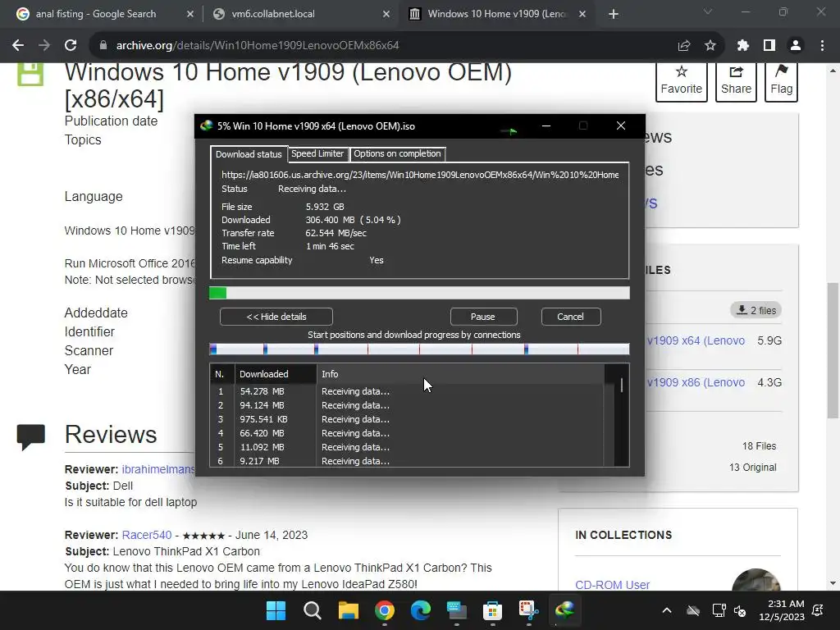Viewport: 840px width, 630px height.
Task: Select the Windows 10 Home v1909 tab
Action: (495, 14)
